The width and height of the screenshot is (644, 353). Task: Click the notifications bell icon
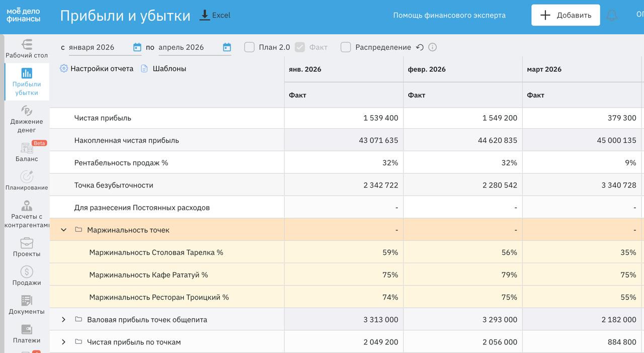(x=612, y=15)
